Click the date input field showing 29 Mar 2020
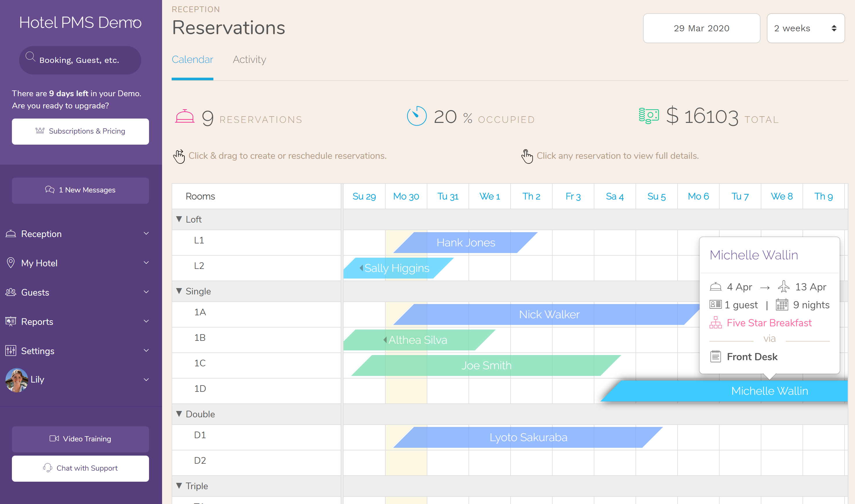855x504 pixels. 700,28
